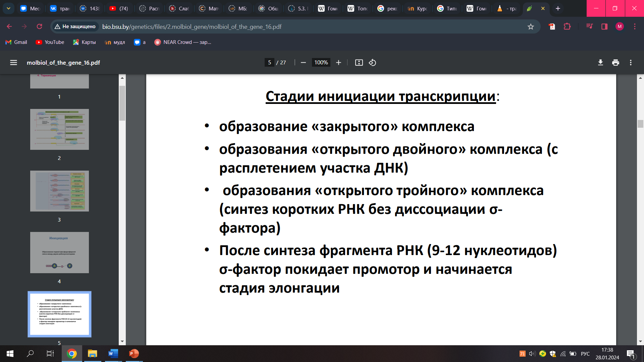Switch to the VK тран tab
The image size is (644, 362).
pos(60,8)
